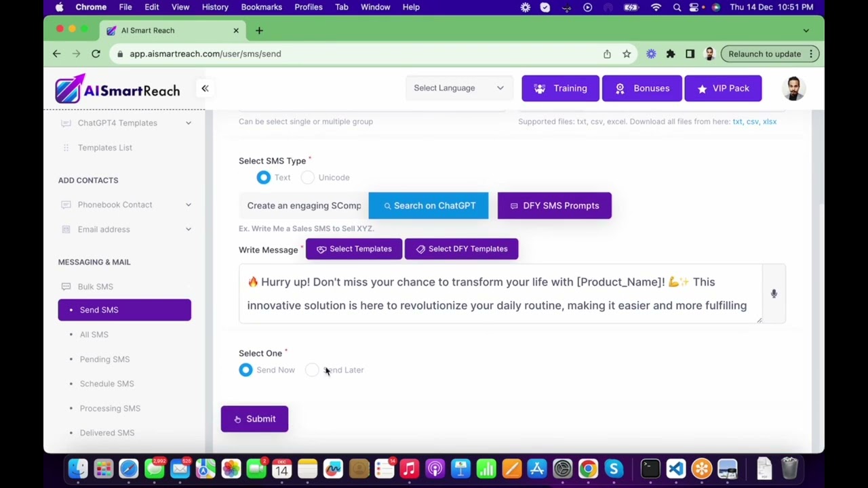Open a new browser tab
Image resolution: width=868 pixels, height=488 pixels.
click(259, 30)
